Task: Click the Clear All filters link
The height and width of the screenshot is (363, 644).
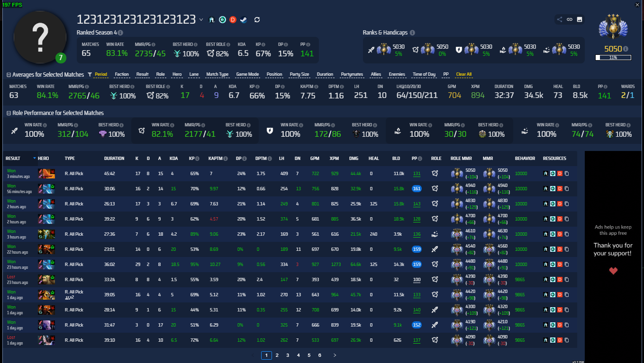Action: (x=463, y=74)
